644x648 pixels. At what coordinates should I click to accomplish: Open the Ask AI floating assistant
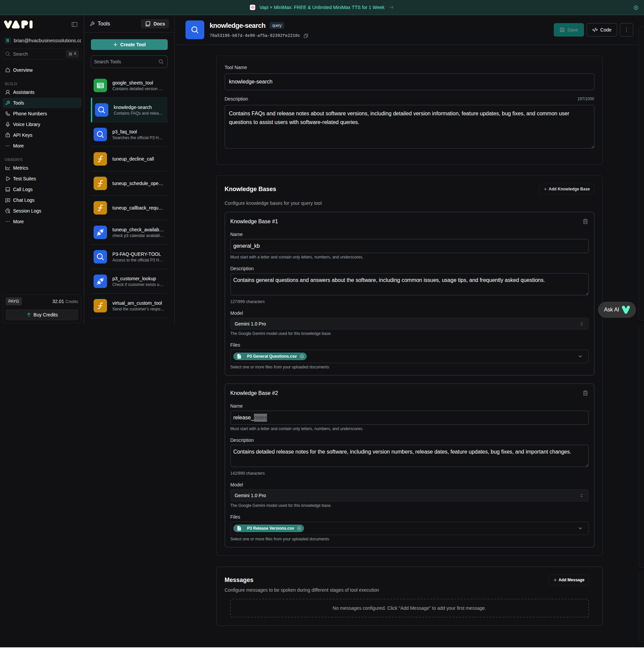coord(616,309)
